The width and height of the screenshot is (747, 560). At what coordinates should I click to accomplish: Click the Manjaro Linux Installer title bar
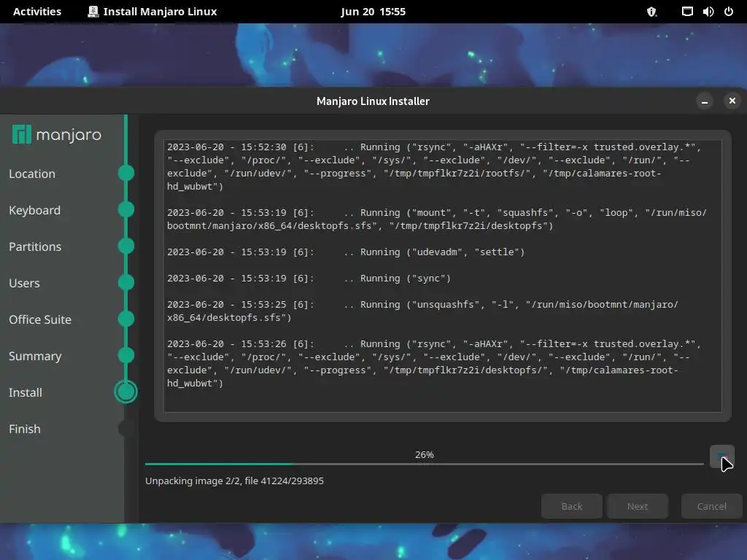pyautogui.click(x=373, y=101)
